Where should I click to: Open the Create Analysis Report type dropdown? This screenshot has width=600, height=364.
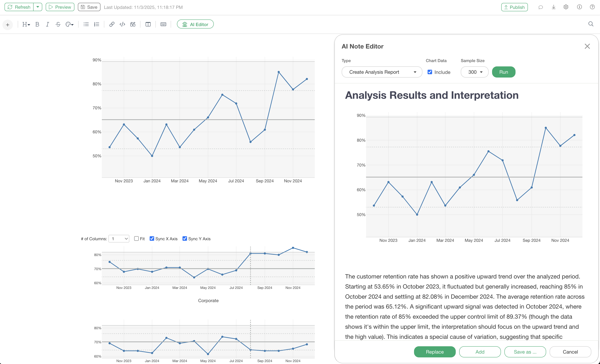382,72
